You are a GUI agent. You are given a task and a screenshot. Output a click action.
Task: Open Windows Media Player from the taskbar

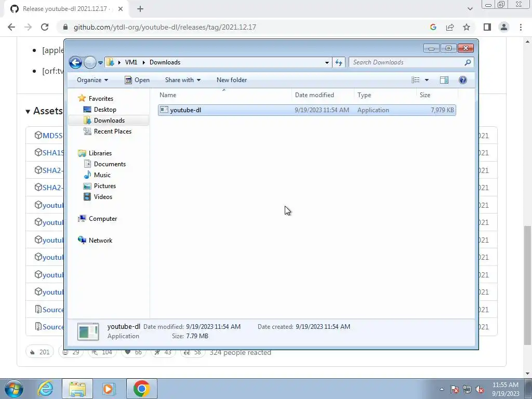[x=109, y=389]
